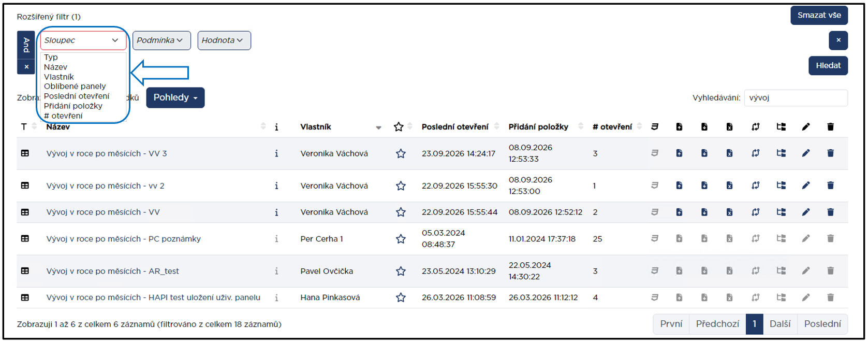Click the sort arrow in the 'Vlastník' column header
868x341 pixels.
point(378,127)
